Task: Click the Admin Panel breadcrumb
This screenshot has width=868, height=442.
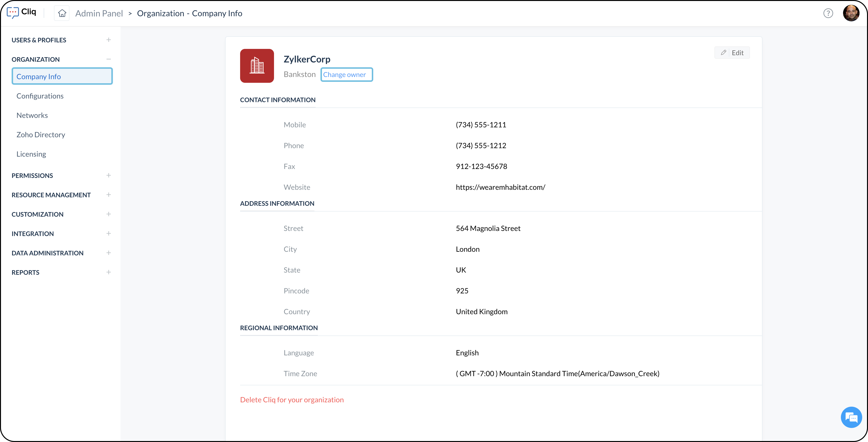Action: [99, 14]
